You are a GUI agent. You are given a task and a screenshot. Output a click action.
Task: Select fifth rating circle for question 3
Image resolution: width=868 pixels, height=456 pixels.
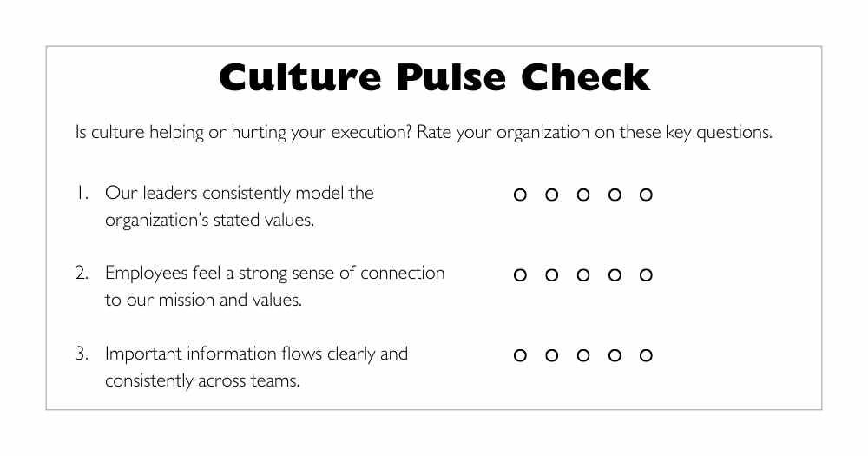click(x=646, y=355)
